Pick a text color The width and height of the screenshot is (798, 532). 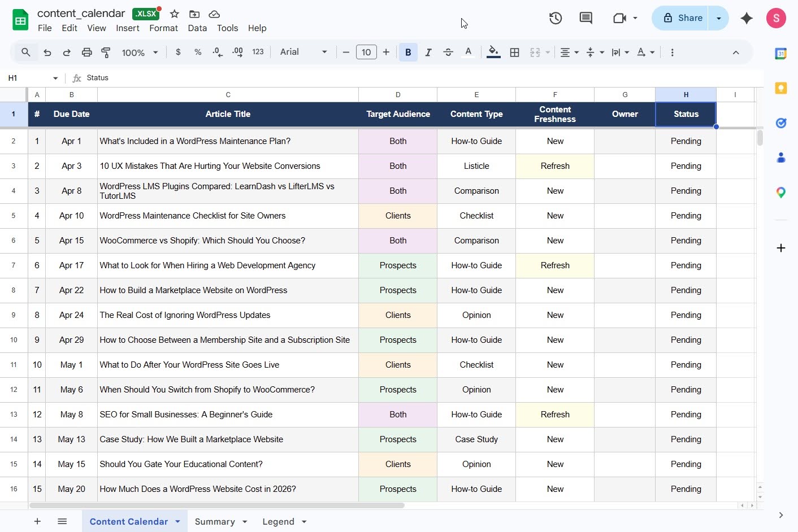[x=468, y=53]
